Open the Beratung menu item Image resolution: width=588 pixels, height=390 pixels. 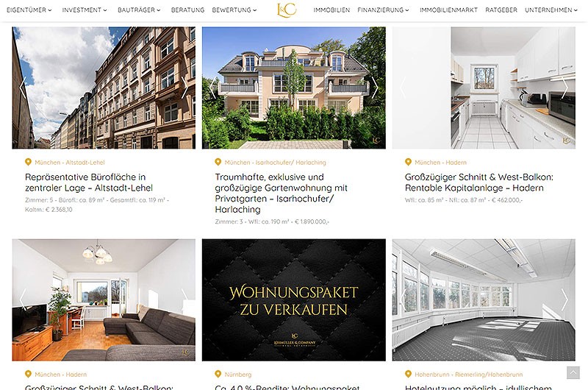(187, 10)
